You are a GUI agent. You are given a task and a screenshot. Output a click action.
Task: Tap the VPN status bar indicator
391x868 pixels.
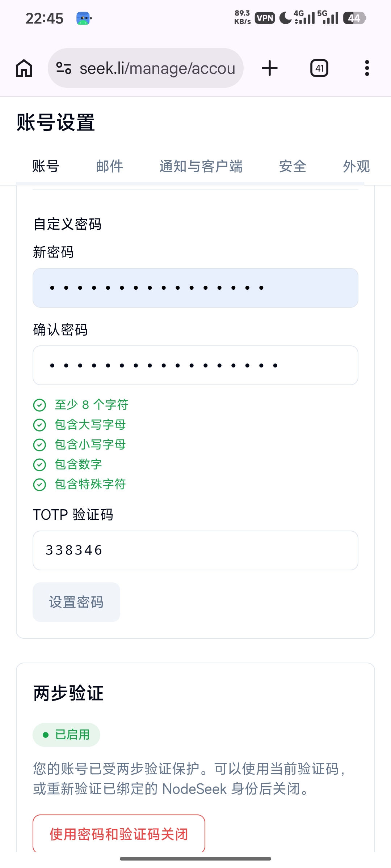(x=265, y=18)
